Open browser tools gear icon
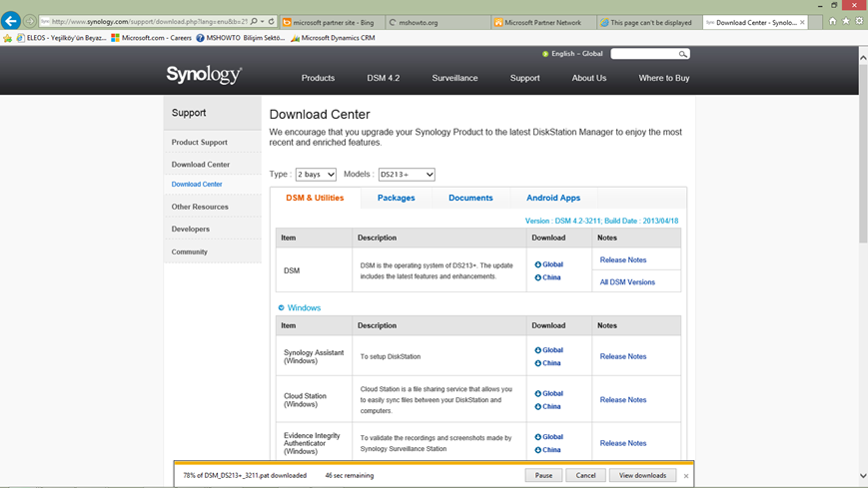Image resolution: width=868 pixels, height=488 pixels. pyautogui.click(x=859, y=21)
